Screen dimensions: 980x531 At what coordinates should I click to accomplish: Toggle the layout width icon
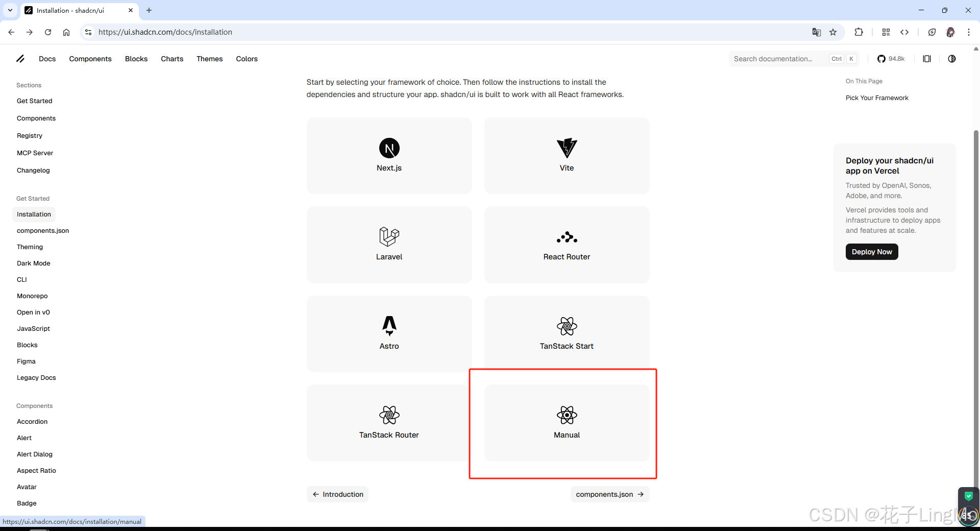click(927, 59)
